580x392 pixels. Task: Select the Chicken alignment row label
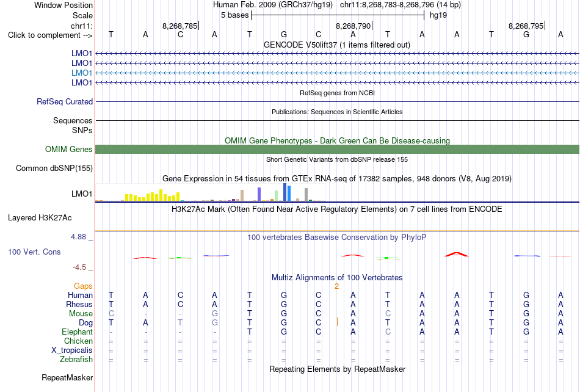[x=78, y=341]
